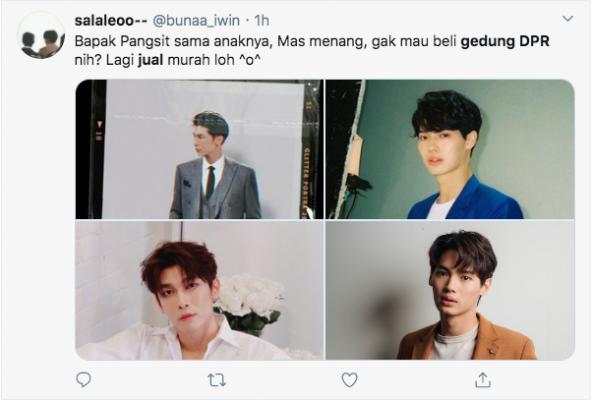View the photo of man in gray suit
The height and width of the screenshot is (400, 591).
click(x=199, y=149)
